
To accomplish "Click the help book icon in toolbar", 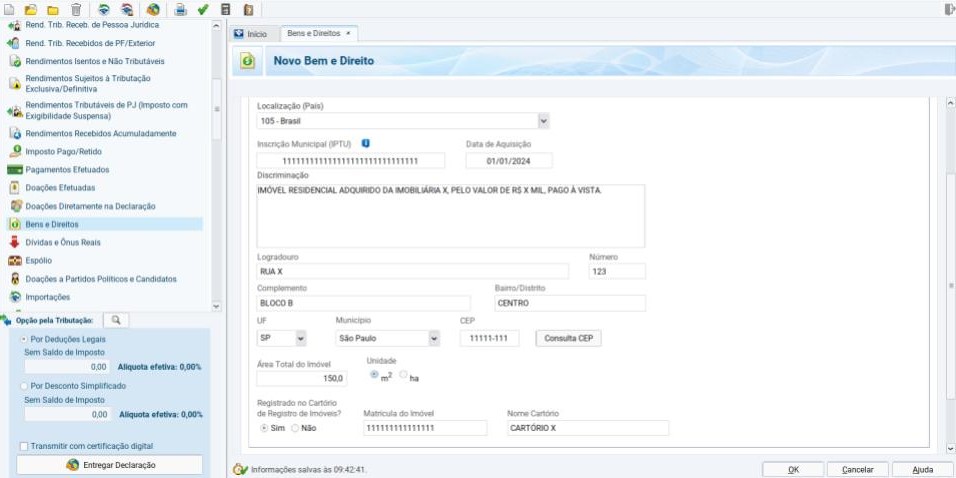I will click(247, 9).
